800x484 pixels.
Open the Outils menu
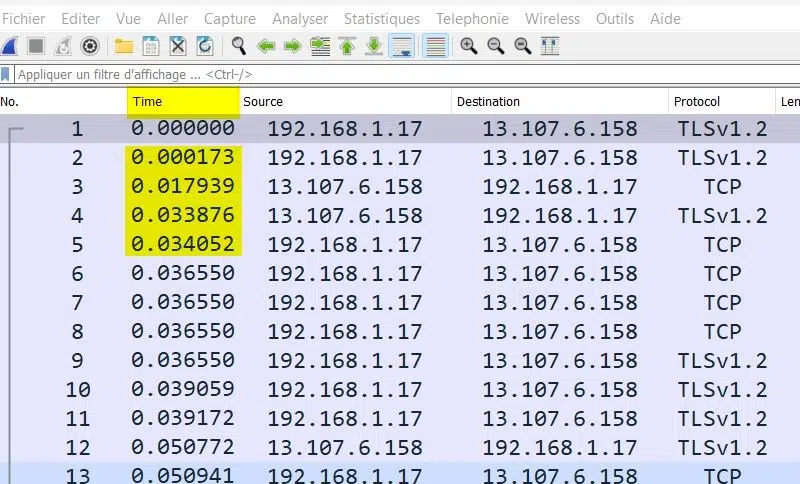pyautogui.click(x=615, y=19)
